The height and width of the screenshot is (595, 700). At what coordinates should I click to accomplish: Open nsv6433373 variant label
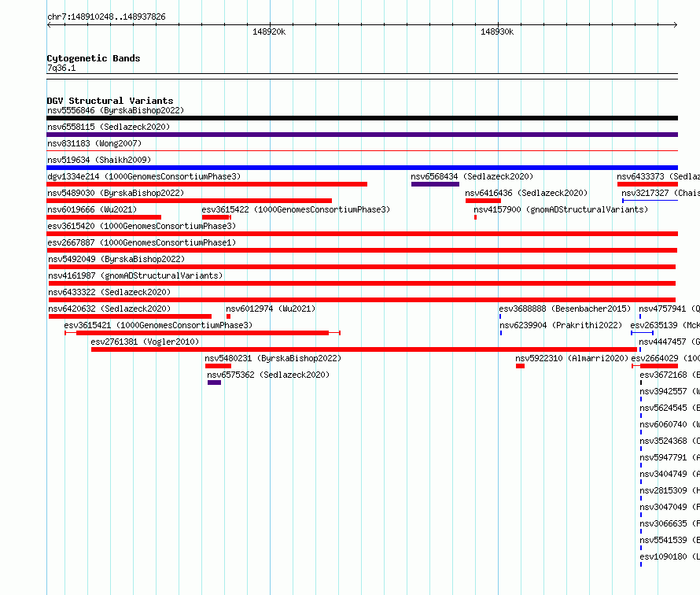(658, 176)
